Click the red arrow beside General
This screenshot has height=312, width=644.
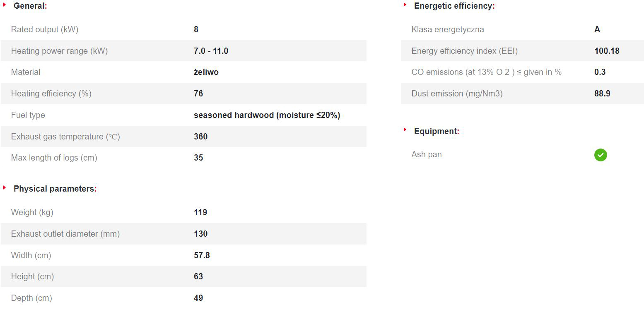5,5
